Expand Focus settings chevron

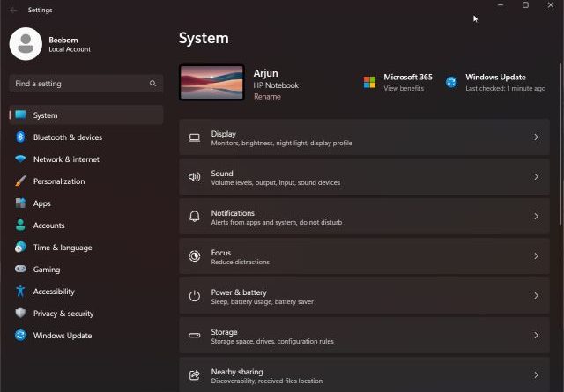[x=536, y=256]
